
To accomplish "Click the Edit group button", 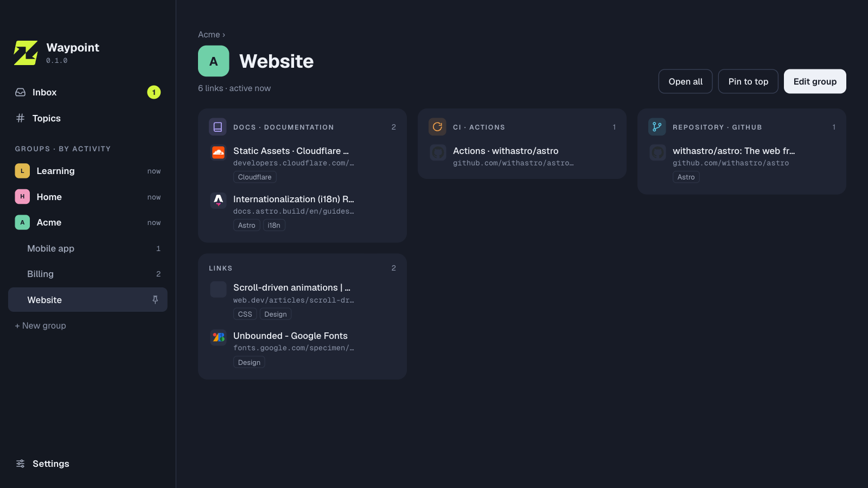I will (815, 81).
